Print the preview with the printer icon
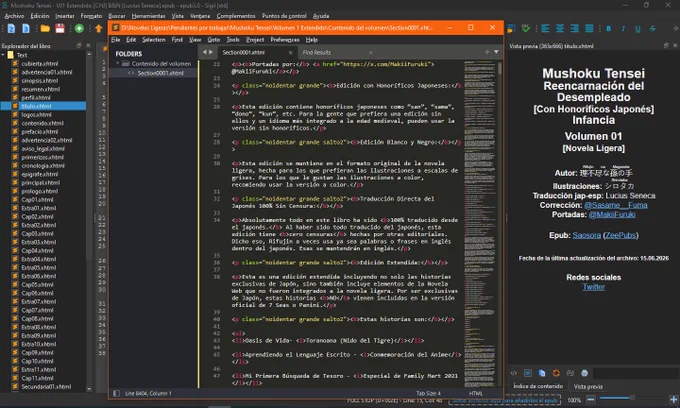680x408 pixels. pos(585,373)
